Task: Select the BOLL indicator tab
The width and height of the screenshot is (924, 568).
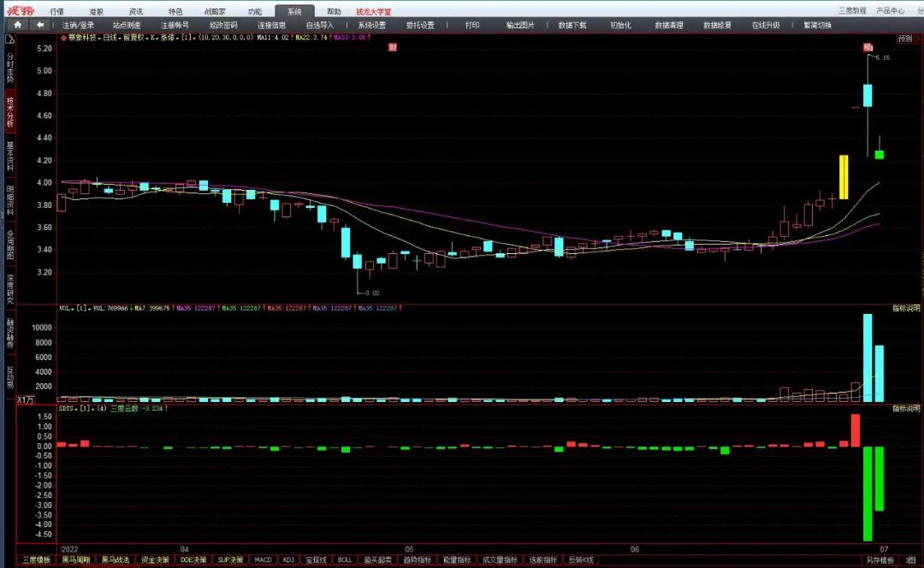Action: (x=345, y=559)
